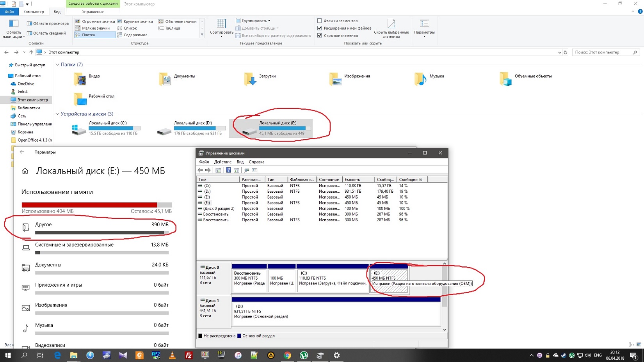The width and height of the screenshot is (644, 362).
Task: Launch VLC media player from the taskbar
Action: click(172, 355)
